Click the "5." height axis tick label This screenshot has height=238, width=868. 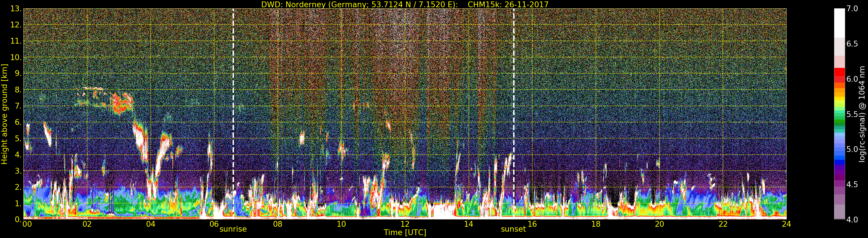(x=18, y=138)
